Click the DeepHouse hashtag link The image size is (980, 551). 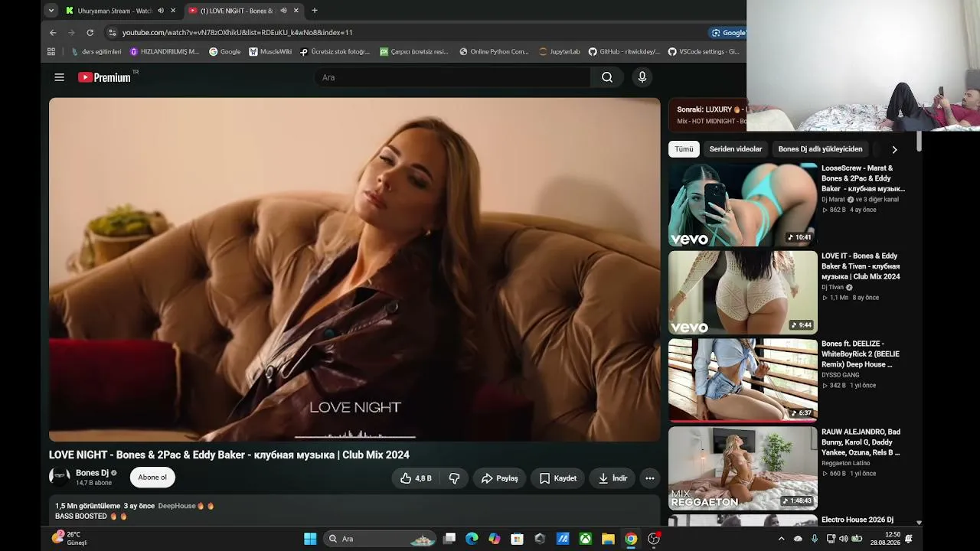(x=177, y=506)
